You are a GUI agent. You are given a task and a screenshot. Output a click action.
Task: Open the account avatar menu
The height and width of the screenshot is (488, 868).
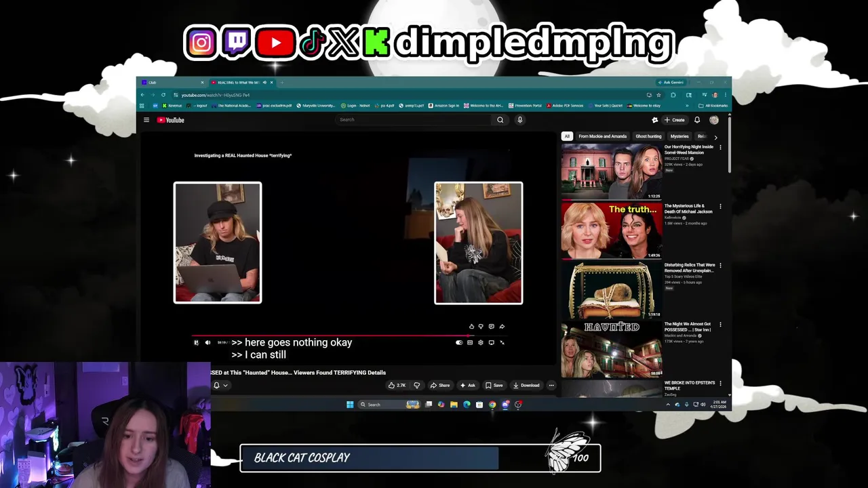pyautogui.click(x=714, y=120)
